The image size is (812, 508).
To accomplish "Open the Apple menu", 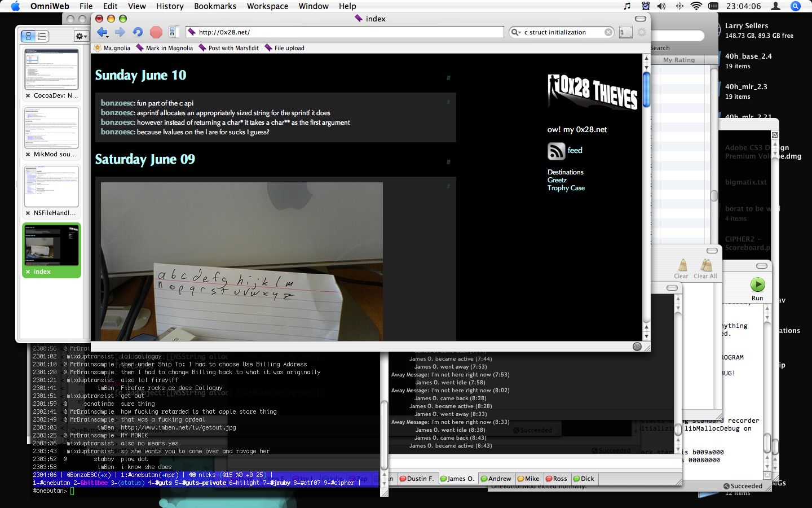I will [x=15, y=6].
